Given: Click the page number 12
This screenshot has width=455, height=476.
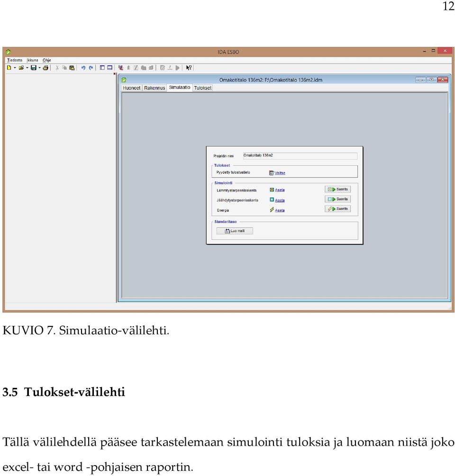Looking at the screenshot, I should pyautogui.click(x=448, y=6).
